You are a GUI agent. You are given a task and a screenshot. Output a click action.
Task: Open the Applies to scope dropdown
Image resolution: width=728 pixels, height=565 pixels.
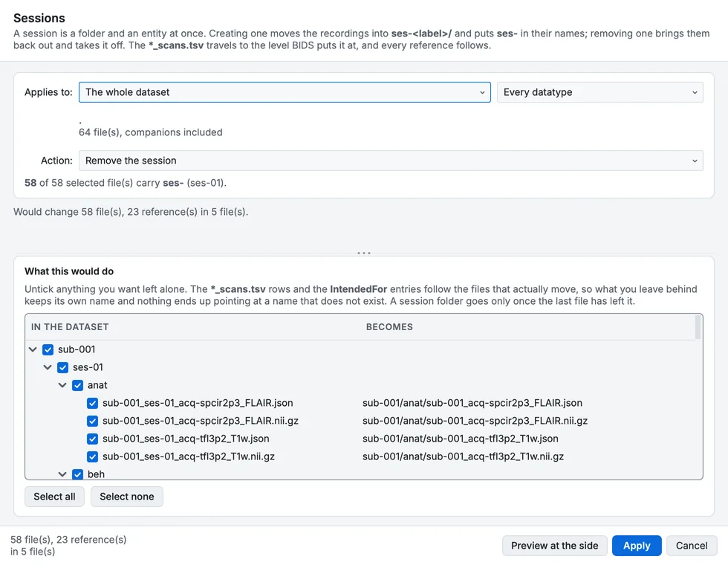click(285, 92)
